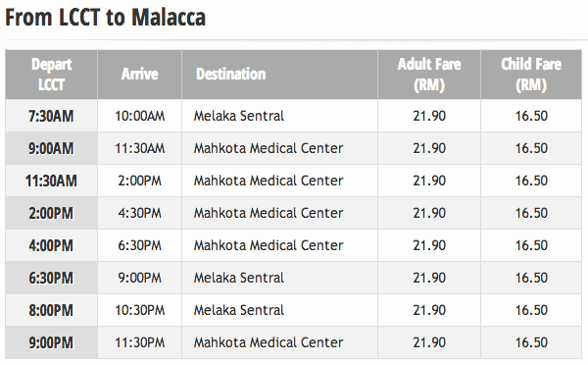Select the 4:00PM departure time cell
Viewport: 588px width, 365px height.
(x=51, y=245)
